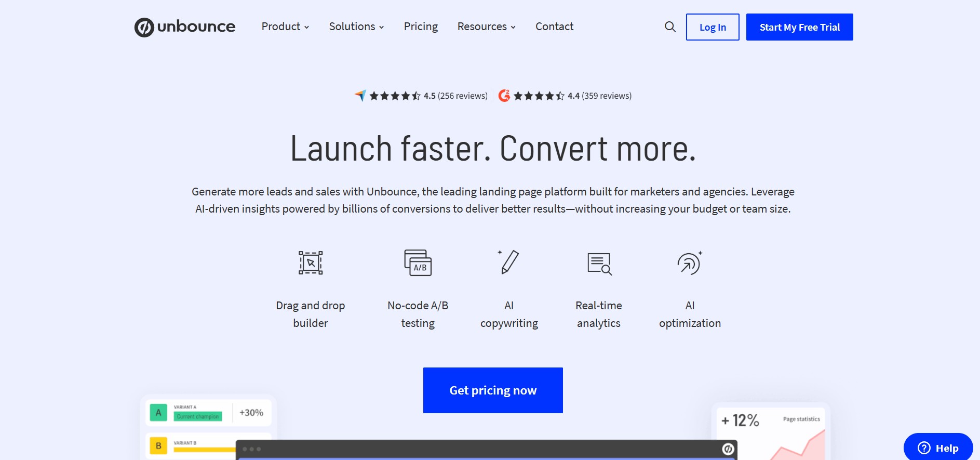Viewport: 980px width, 460px height.
Task: Click the Variant B yellow badge
Action: coord(158,445)
